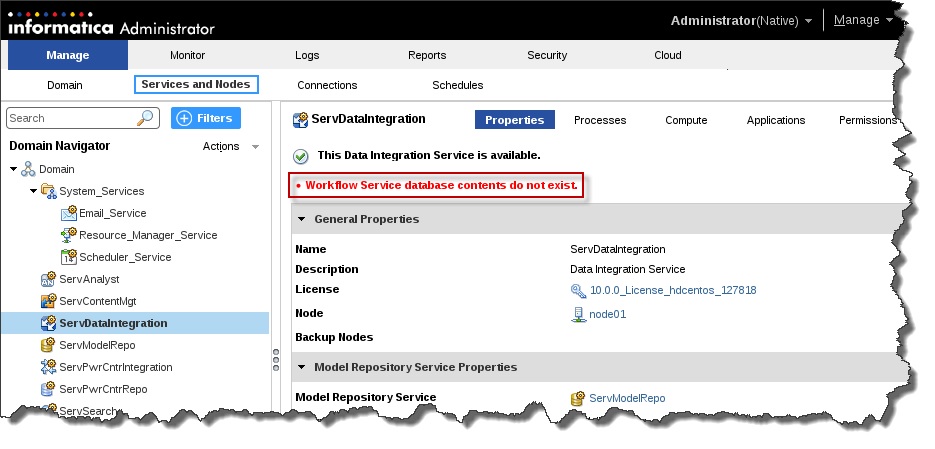The width and height of the screenshot is (935, 449).
Task: Select ServContentMgt in the navigator
Action: [x=98, y=302]
